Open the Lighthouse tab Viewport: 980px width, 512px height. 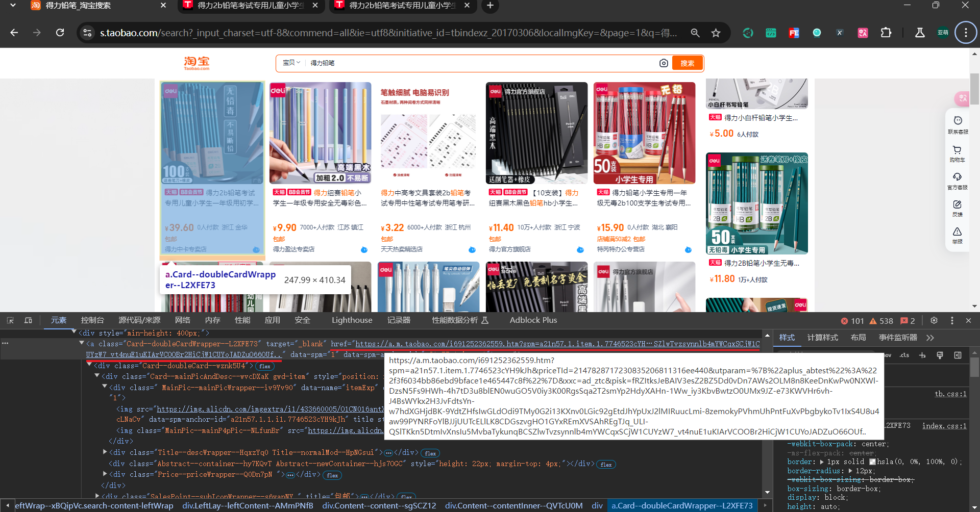pos(352,320)
